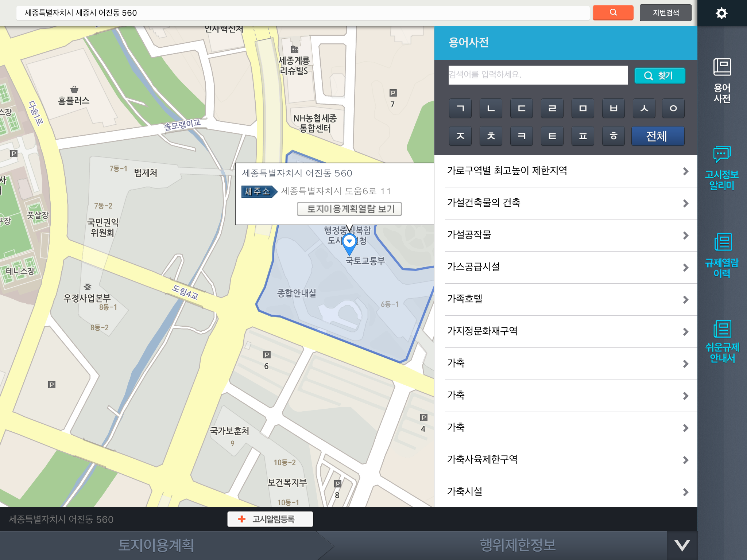Tap the 국가보훈처 label on the map
The height and width of the screenshot is (560, 747).
coord(229,431)
